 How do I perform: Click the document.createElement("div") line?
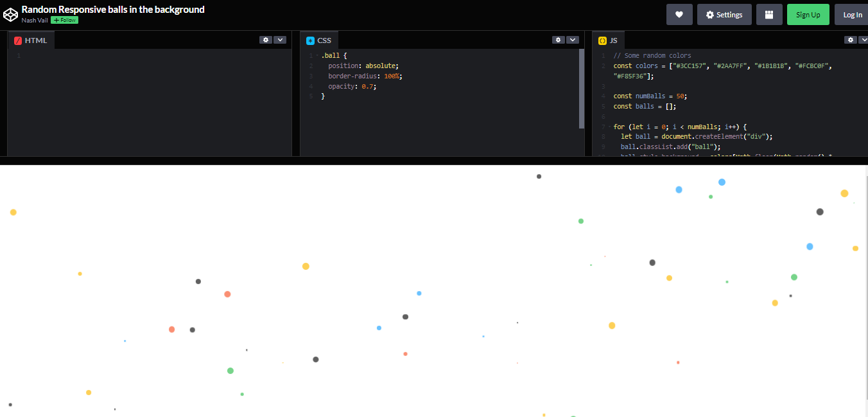click(697, 136)
